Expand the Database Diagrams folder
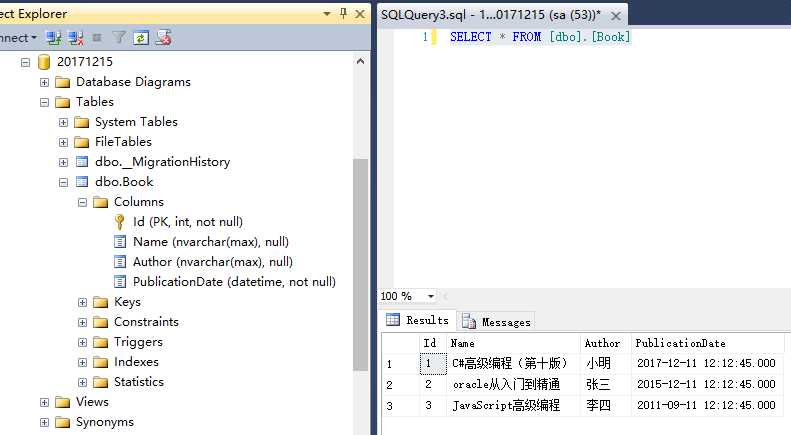 [44, 82]
